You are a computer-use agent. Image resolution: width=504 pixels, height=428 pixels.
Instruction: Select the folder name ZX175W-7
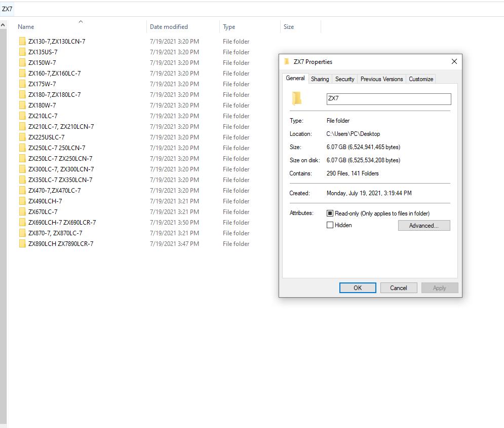pos(42,84)
